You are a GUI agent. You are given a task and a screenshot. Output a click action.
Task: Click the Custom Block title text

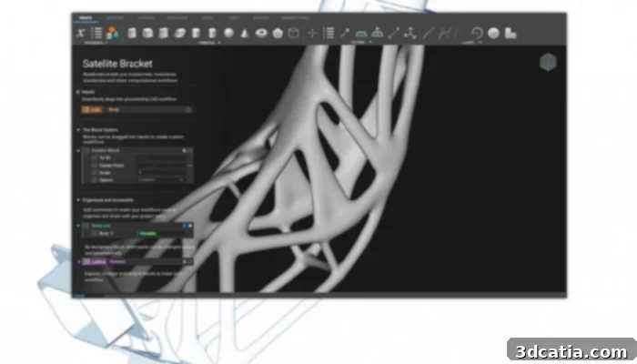106,150
